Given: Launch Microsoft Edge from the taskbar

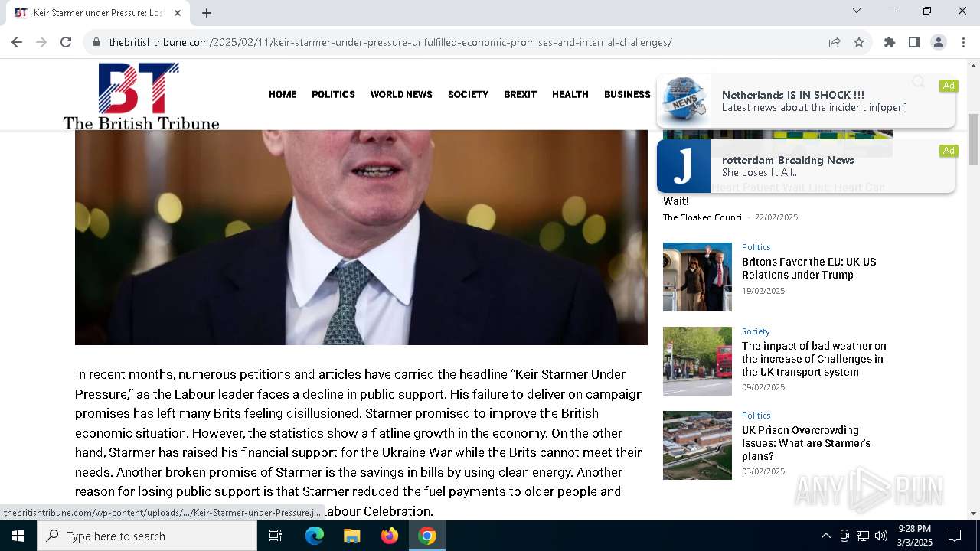Looking at the screenshot, I should (x=315, y=536).
